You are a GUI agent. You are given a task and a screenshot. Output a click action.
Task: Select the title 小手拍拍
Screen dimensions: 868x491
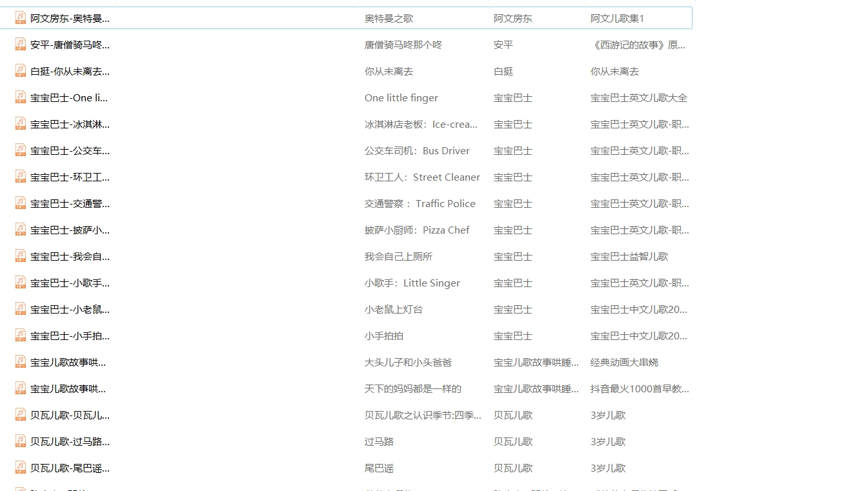pyautogui.click(x=384, y=336)
